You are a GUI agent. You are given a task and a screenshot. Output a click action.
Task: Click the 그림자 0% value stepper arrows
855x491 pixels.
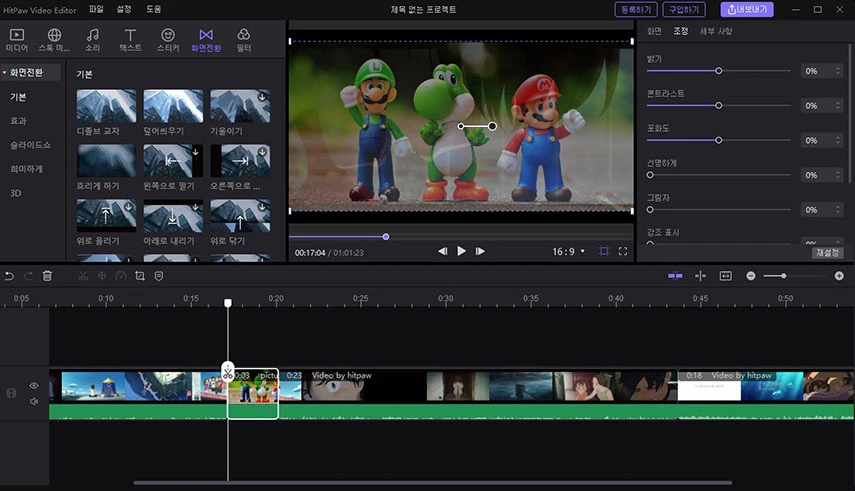click(838, 209)
